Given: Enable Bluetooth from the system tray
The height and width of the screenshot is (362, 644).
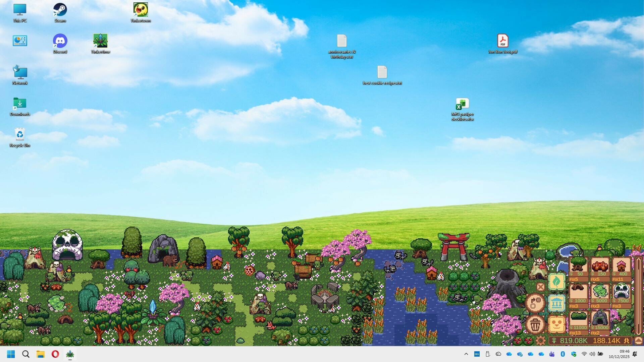Looking at the screenshot, I should [563, 354].
